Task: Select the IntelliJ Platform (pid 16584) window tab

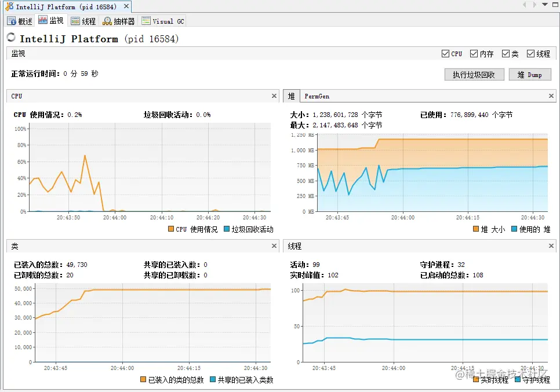Action: [66, 7]
